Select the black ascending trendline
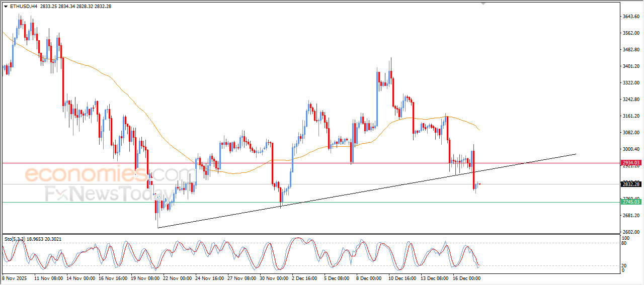The width and height of the screenshot is (644, 285). click(366, 191)
